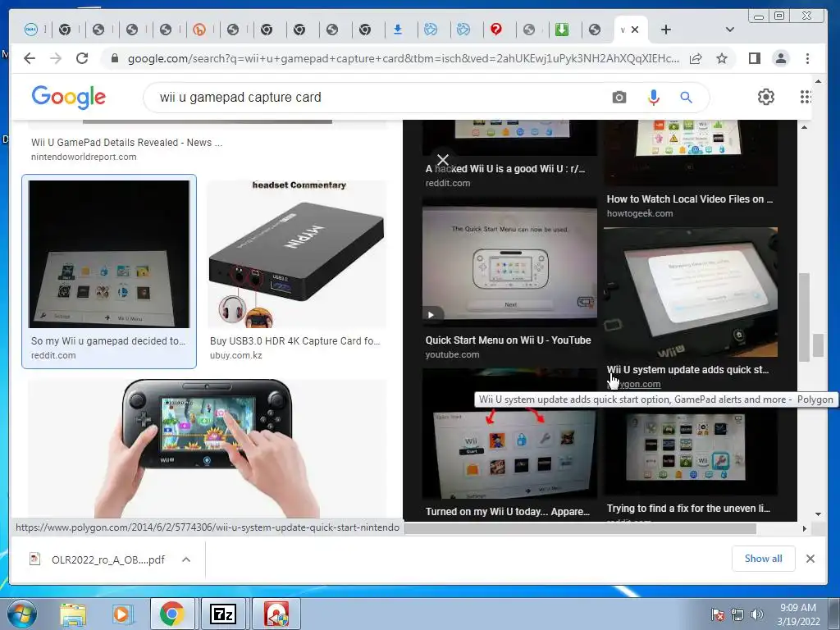Open the Chrome profile menu
Image resolution: width=840 pixels, height=630 pixels.
[781, 58]
